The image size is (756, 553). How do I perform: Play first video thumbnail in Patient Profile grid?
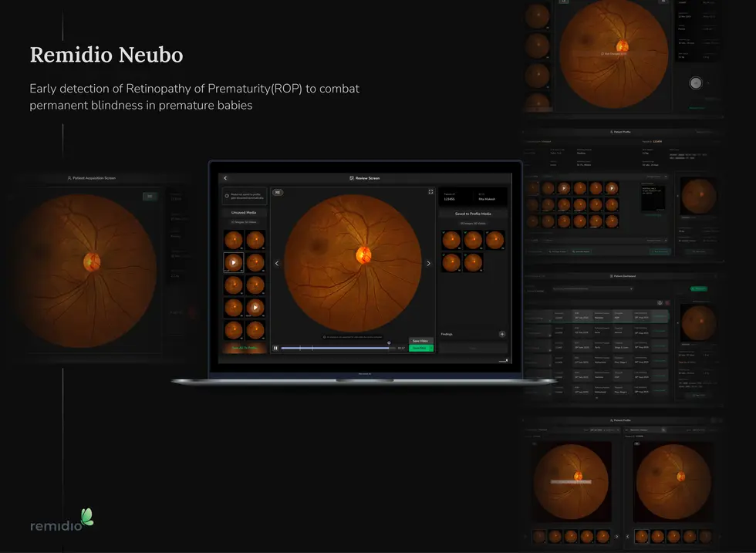point(564,188)
